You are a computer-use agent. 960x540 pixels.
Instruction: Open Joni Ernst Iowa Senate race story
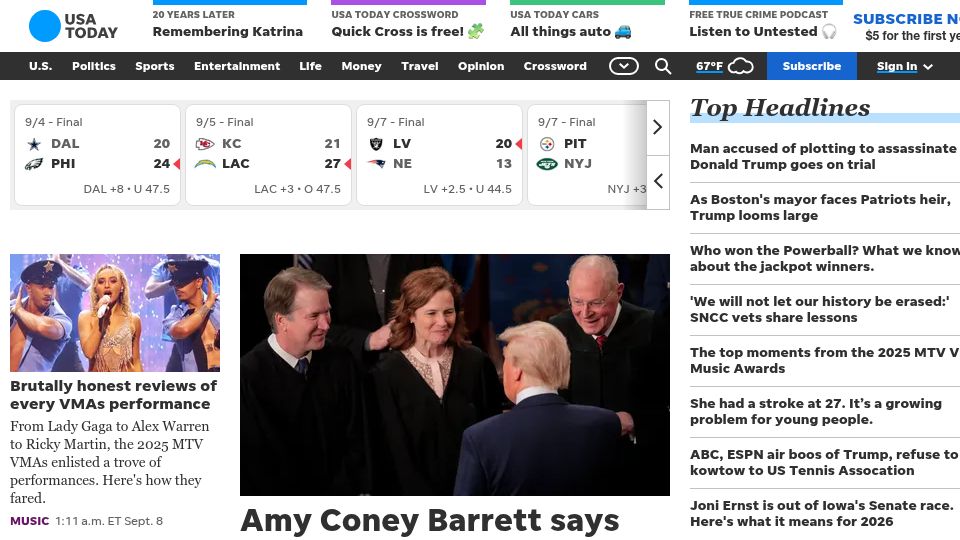coord(822,513)
